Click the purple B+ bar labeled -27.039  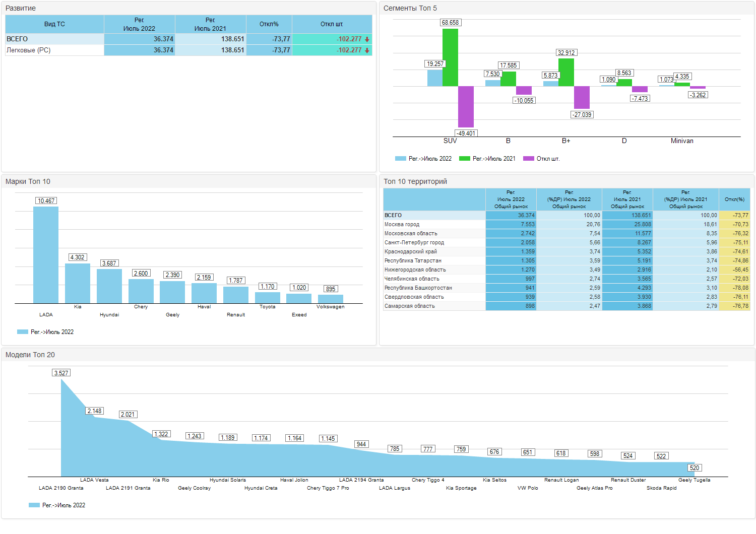pos(582,97)
